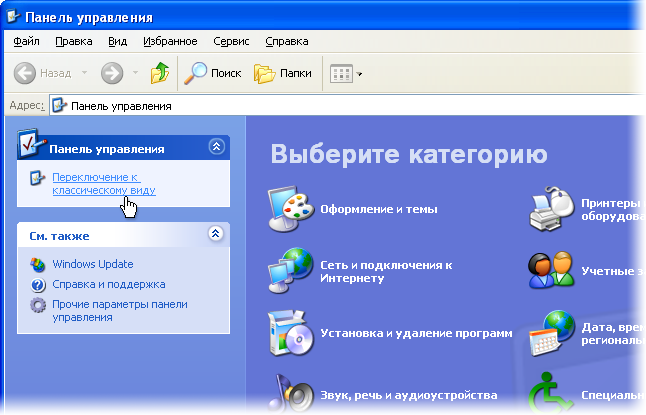The image size is (646, 415).
Task: Open Звук, речь и аудиоустройства speaker icon
Action: [x=290, y=392]
